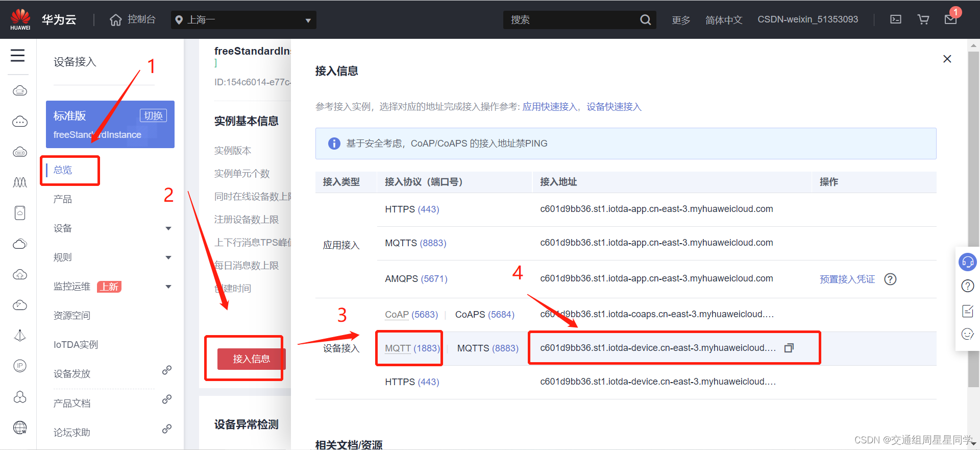Open the 简体中文 language menu

724,20
